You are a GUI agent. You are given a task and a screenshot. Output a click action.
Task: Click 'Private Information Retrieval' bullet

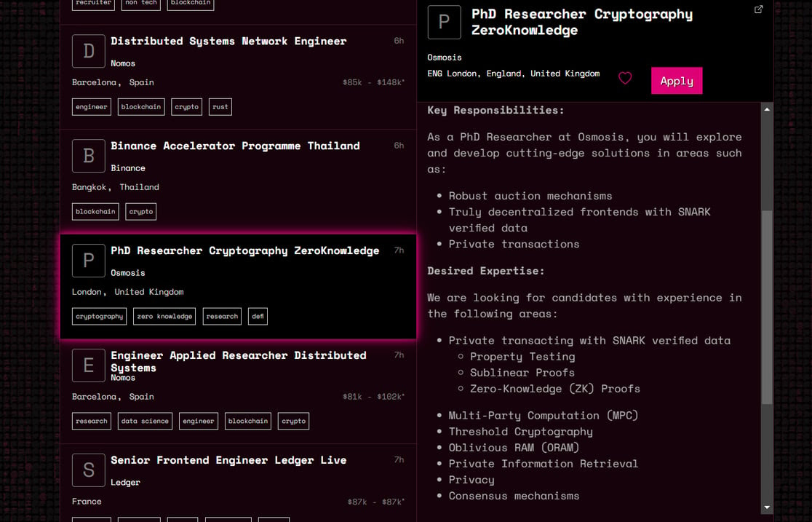[x=544, y=464]
